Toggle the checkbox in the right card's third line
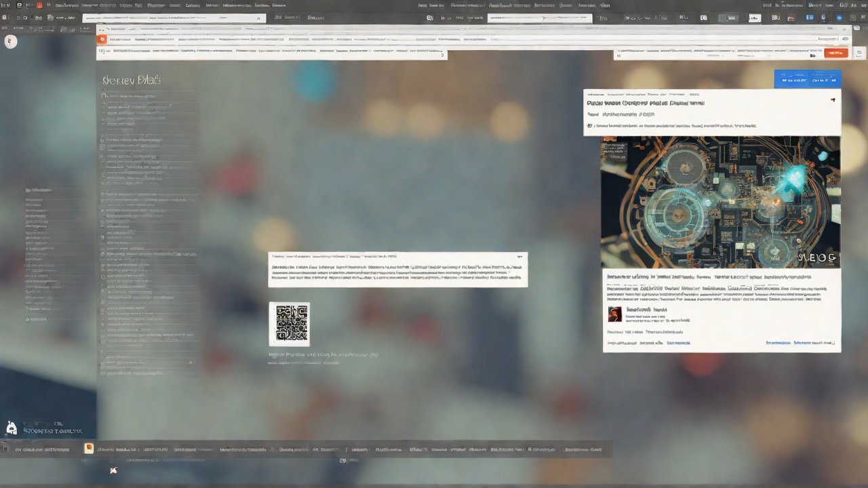This screenshot has width=868, height=488. (589, 125)
